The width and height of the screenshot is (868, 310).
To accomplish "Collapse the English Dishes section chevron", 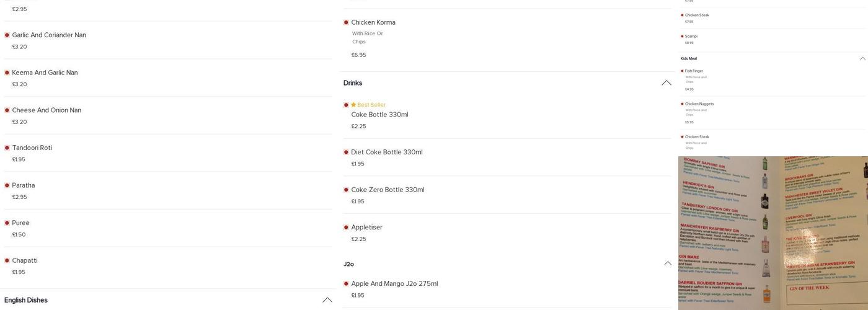I will pyautogui.click(x=327, y=300).
